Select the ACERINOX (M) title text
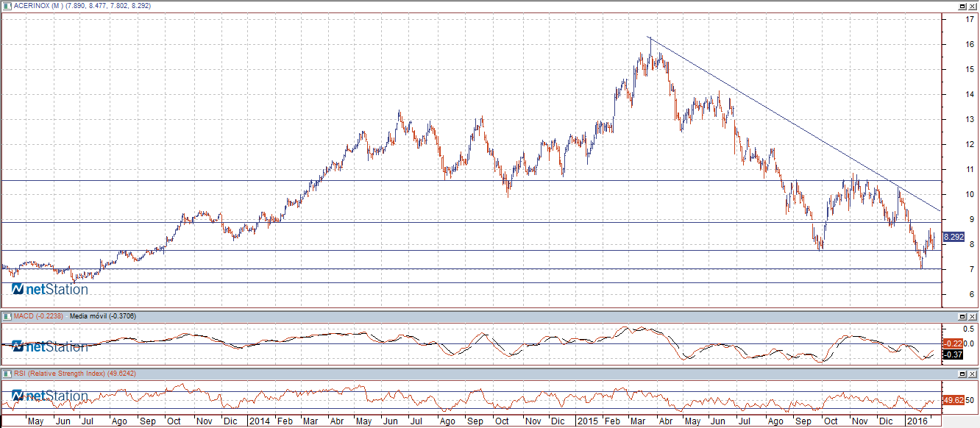Image resolution: width=980 pixels, height=428 pixels. tap(38, 5)
